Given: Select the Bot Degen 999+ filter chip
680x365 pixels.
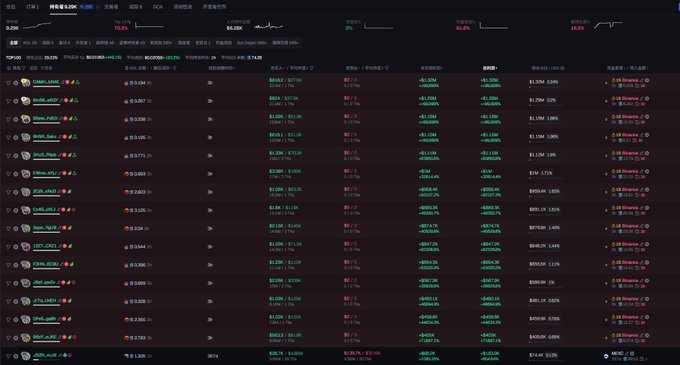Looking at the screenshot, I should coord(252,43).
